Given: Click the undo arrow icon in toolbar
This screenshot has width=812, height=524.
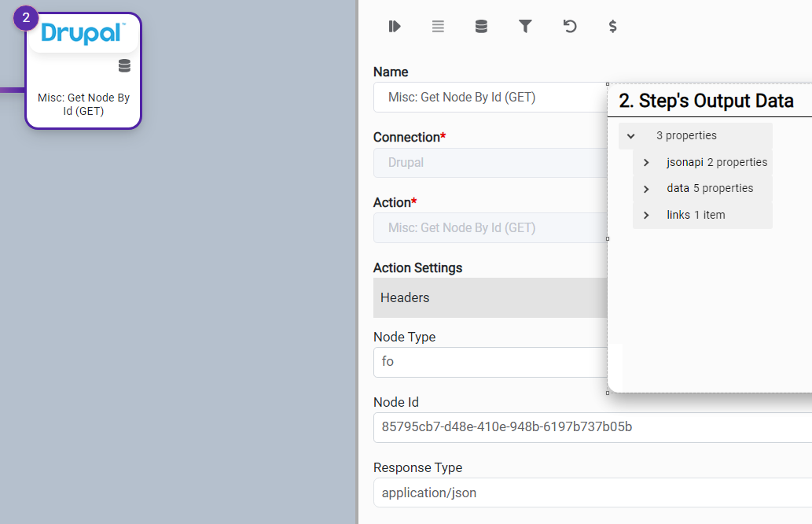Looking at the screenshot, I should [x=570, y=27].
